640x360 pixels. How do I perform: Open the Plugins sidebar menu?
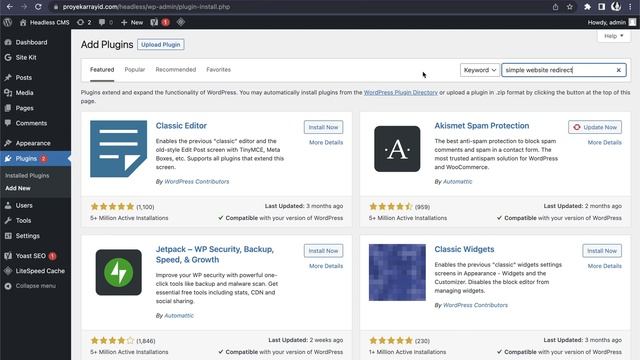(35, 158)
